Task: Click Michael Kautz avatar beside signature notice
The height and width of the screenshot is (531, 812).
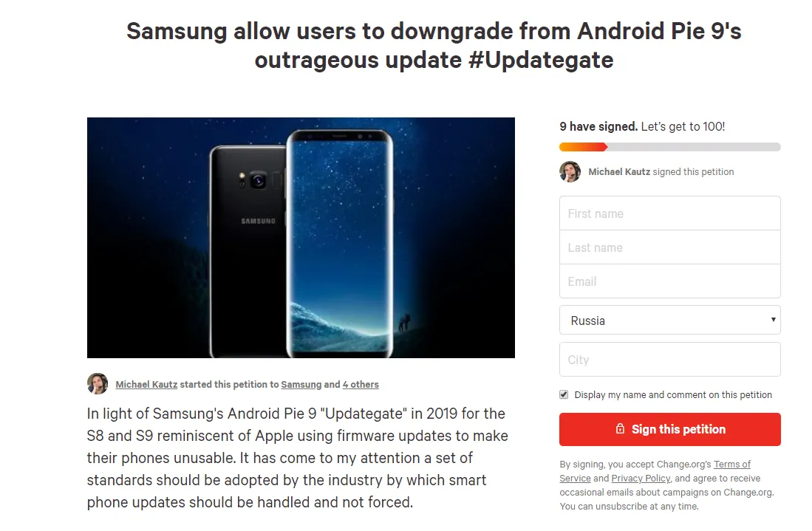Action: pyautogui.click(x=570, y=172)
